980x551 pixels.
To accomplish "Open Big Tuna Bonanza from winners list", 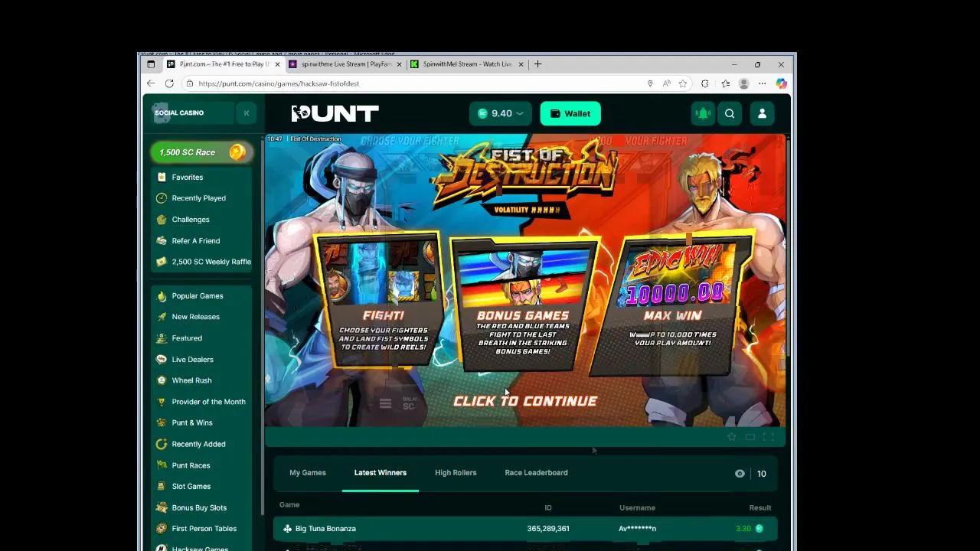I will 325,529.
